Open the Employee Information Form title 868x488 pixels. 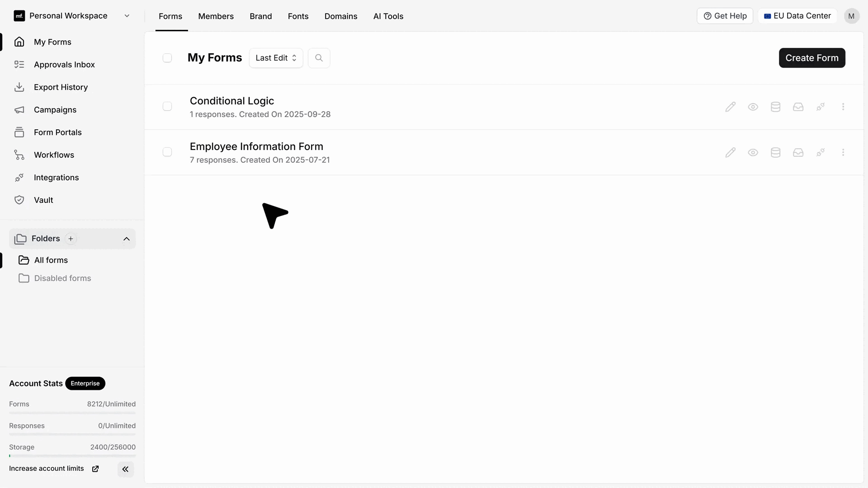point(256,146)
